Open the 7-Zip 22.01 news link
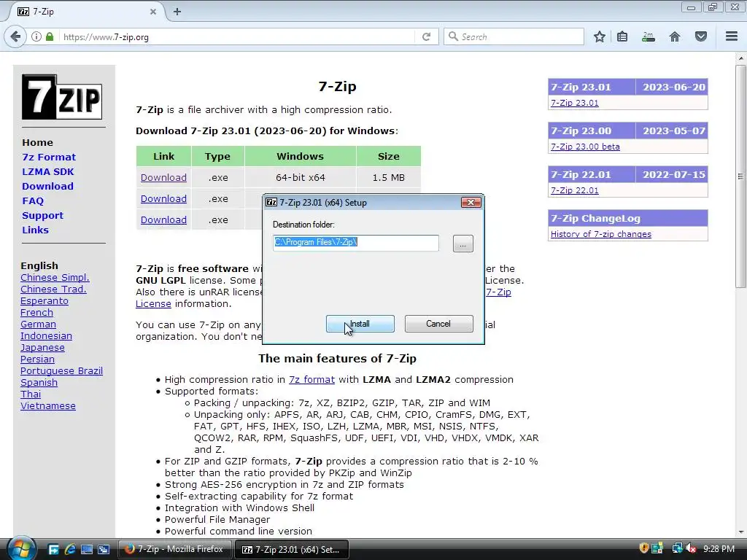747x560 pixels. tap(575, 190)
